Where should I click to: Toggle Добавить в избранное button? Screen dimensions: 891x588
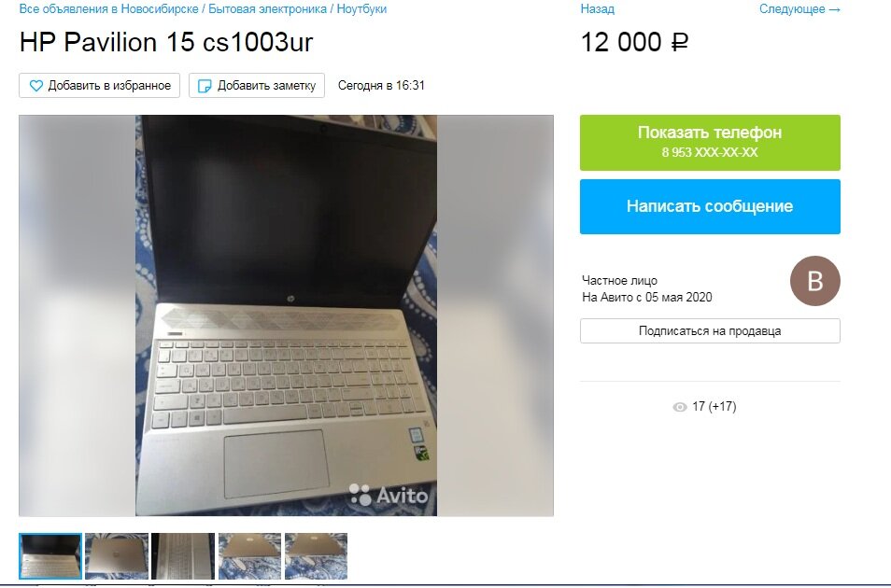[x=99, y=85]
